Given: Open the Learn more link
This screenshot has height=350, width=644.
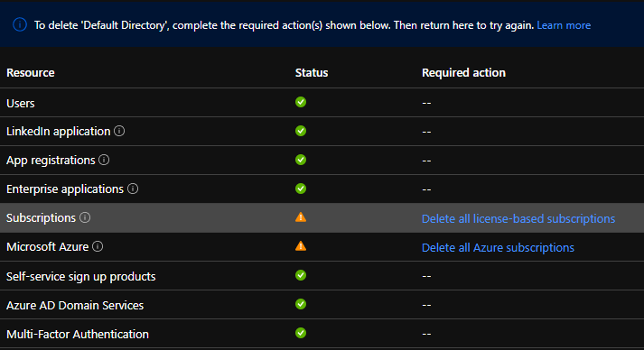Looking at the screenshot, I should (x=564, y=25).
